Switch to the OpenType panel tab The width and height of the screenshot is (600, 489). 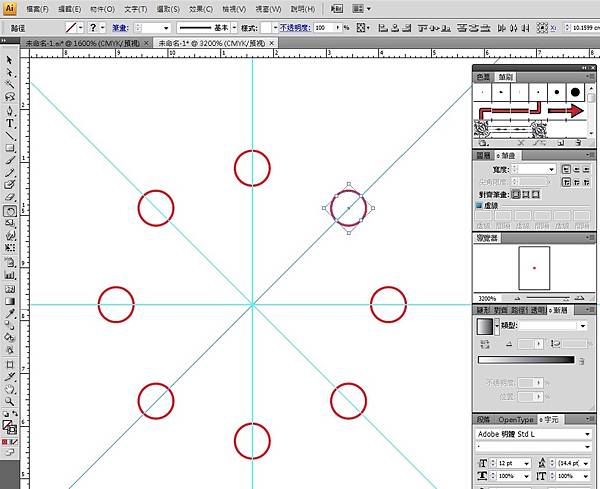(515, 420)
